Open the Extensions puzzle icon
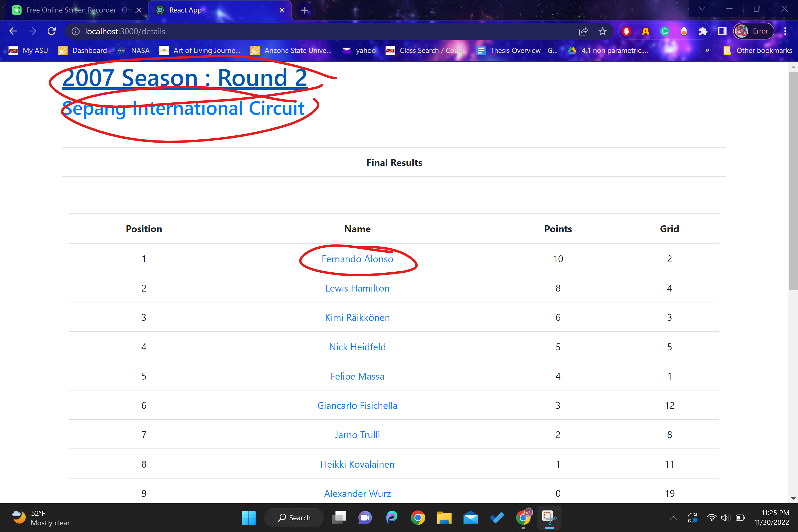The height and width of the screenshot is (532, 798). pos(703,31)
